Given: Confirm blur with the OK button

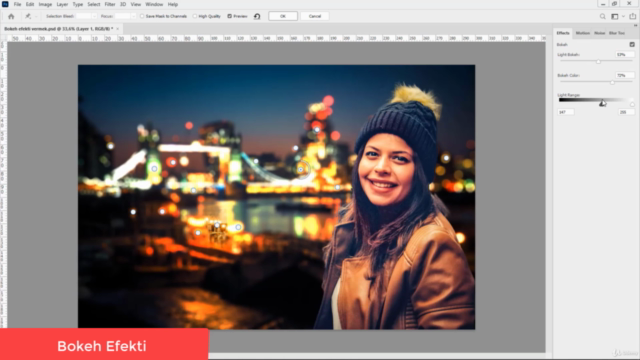Looking at the screenshot, I should click(283, 16).
